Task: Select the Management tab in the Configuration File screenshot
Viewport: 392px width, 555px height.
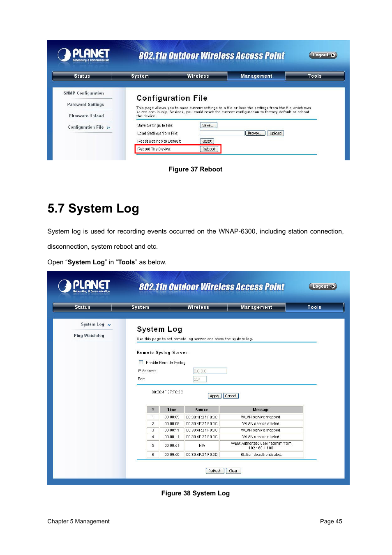Action: click(x=256, y=76)
